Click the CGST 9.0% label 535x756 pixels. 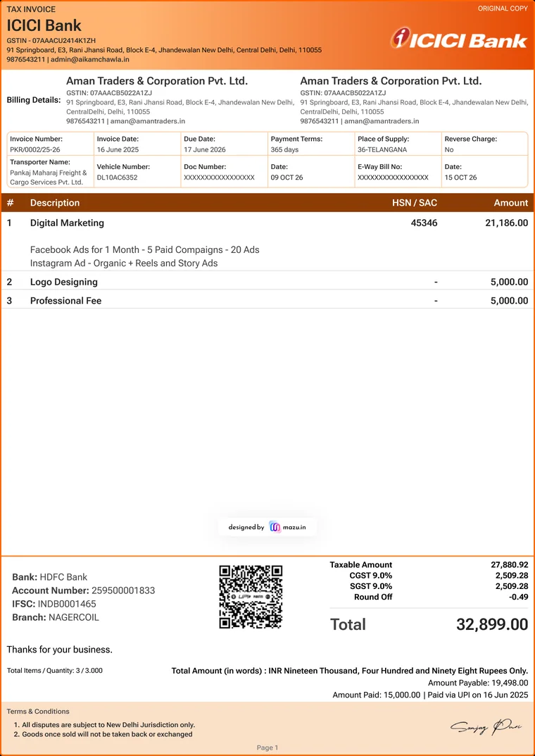pyautogui.click(x=371, y=575)
